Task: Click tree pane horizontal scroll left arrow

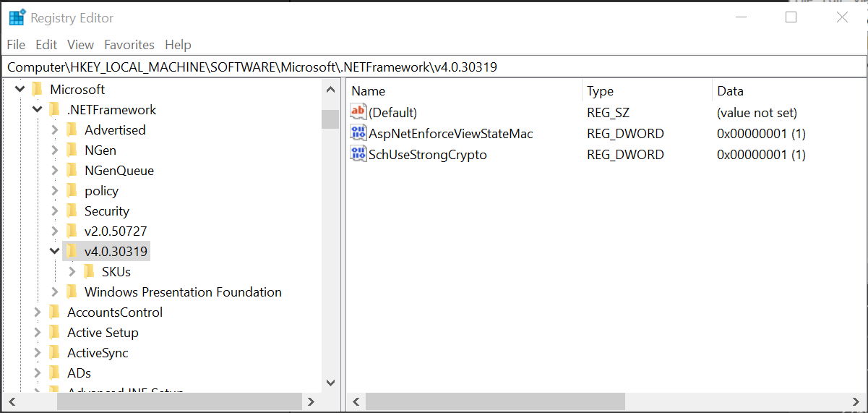Action: tap(12, 401)
